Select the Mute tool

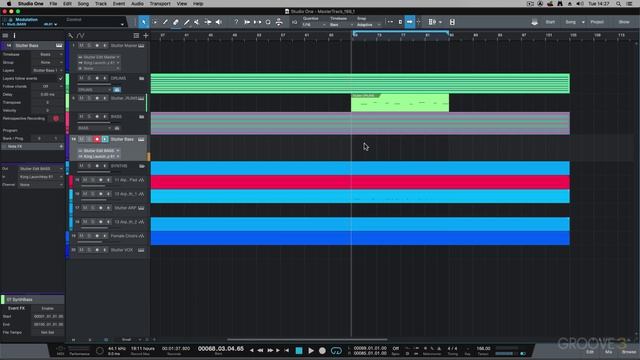[x=197, y=22]
